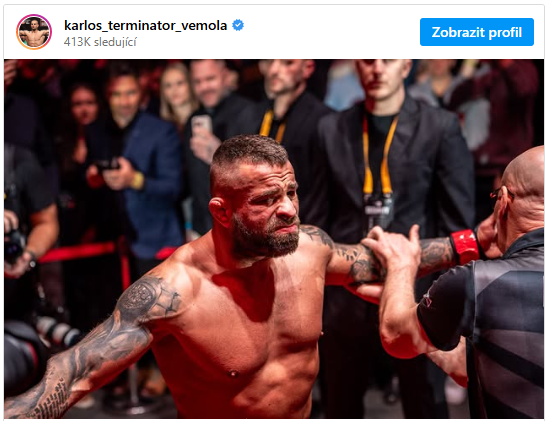Click the photographer's camera on the left edge
Image resolution: width=546 pixels, height=421 pixels.
14,247
